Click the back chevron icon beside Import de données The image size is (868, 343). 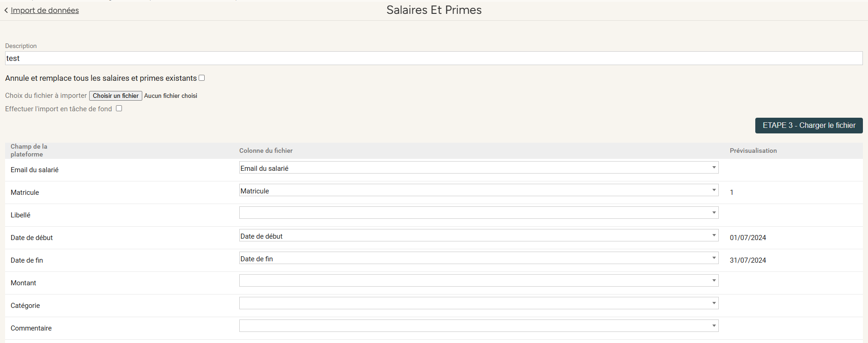pos(6,11)
